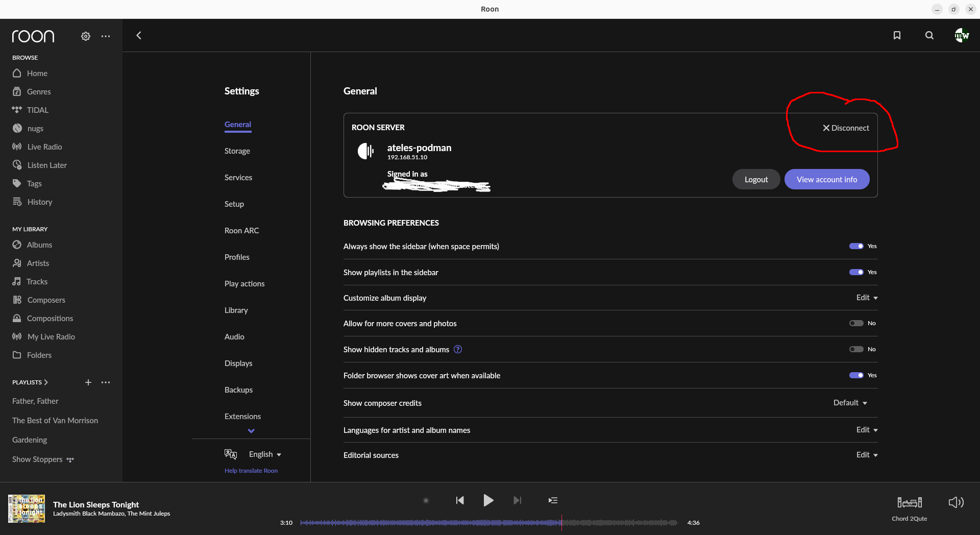Click the Live Radio antenna icon

(x=17, y=147)
